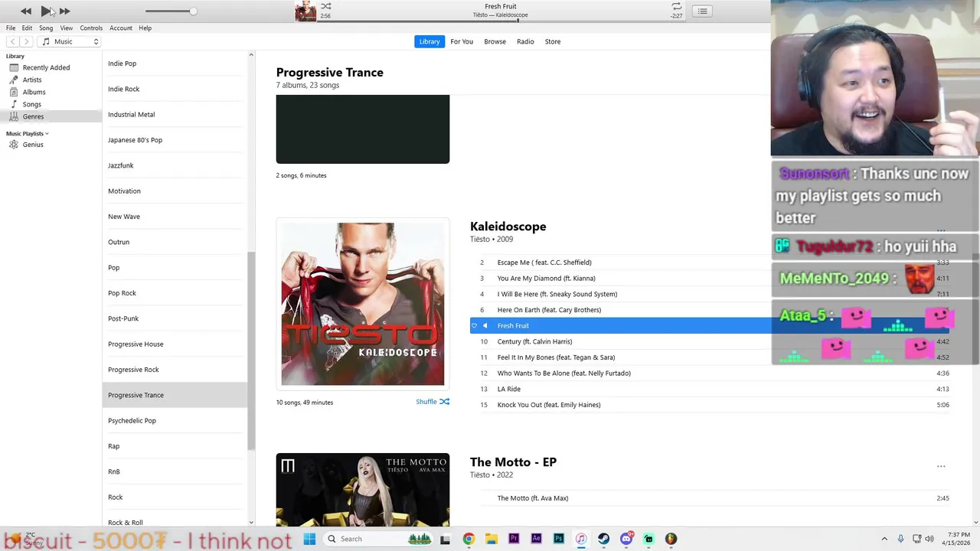This screenshot has width=980, height=551.
Task: Toggle the repeat icon in now playing
Action: pyautogui.click(x=676, y=6)
